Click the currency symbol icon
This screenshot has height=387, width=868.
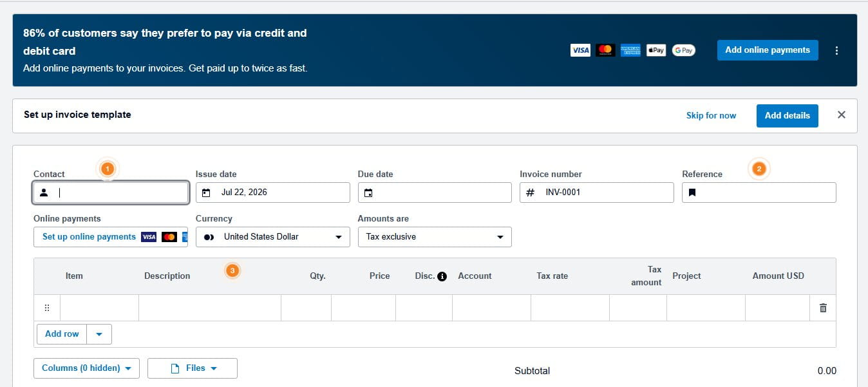pyautogui.click(x=209, y=237)
